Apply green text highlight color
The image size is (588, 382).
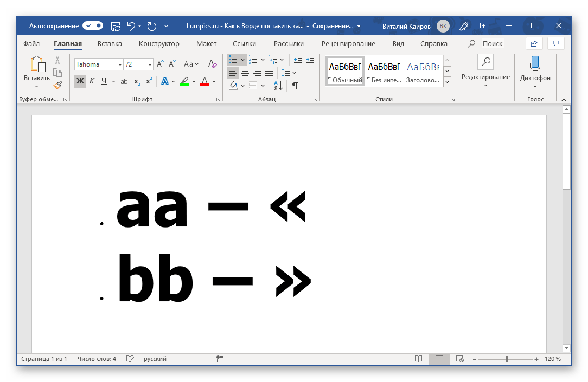tap(184, 81)
